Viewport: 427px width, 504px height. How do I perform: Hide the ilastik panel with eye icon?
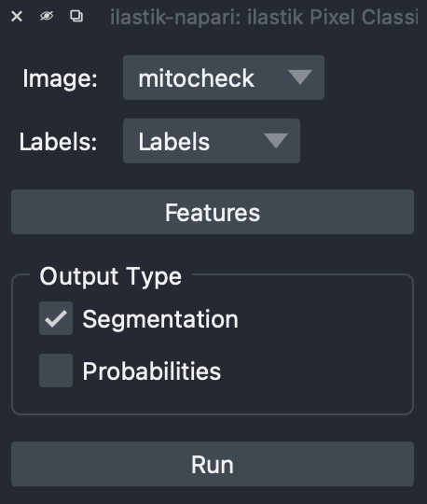pyautogui.click(x=47, y=16)
